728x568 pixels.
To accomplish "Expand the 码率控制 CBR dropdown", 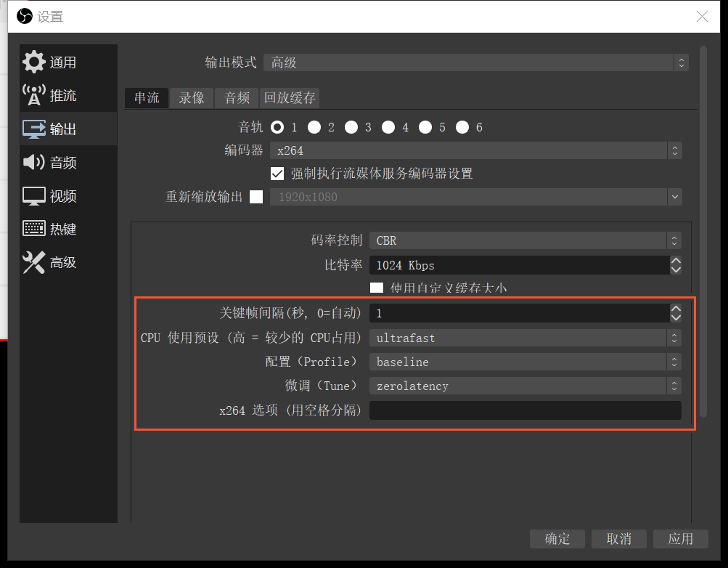I will point(525,240).
